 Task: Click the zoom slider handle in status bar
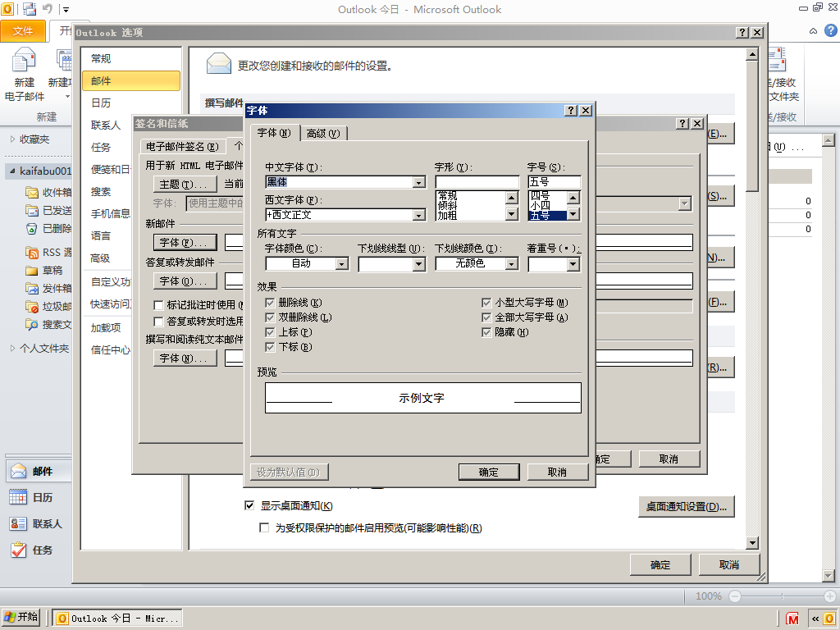click(782, 596)
